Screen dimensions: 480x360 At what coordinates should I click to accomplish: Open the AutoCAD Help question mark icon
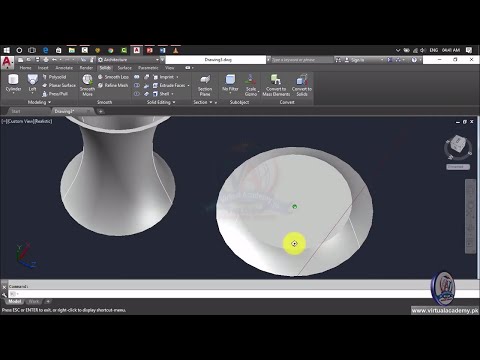coord(414,60)
